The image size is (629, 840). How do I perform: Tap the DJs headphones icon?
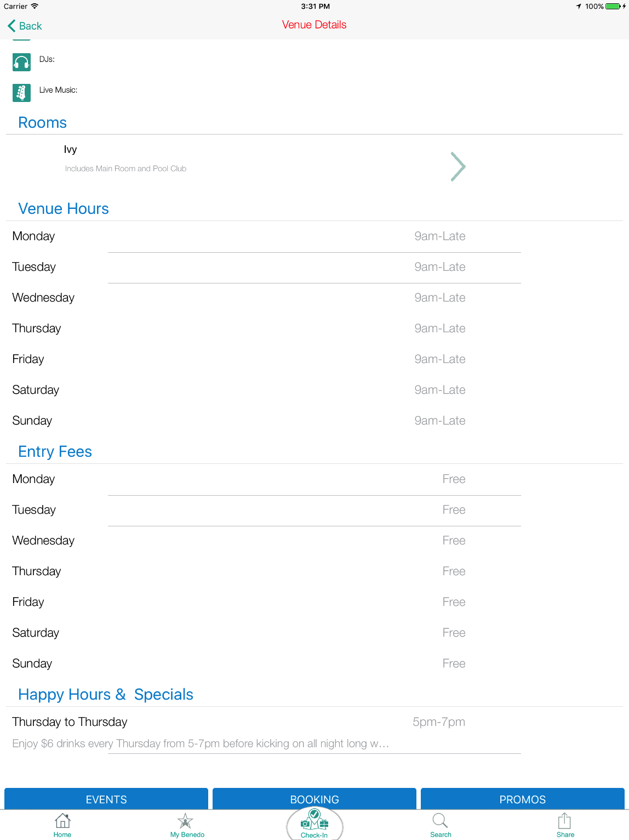(21, 63)
